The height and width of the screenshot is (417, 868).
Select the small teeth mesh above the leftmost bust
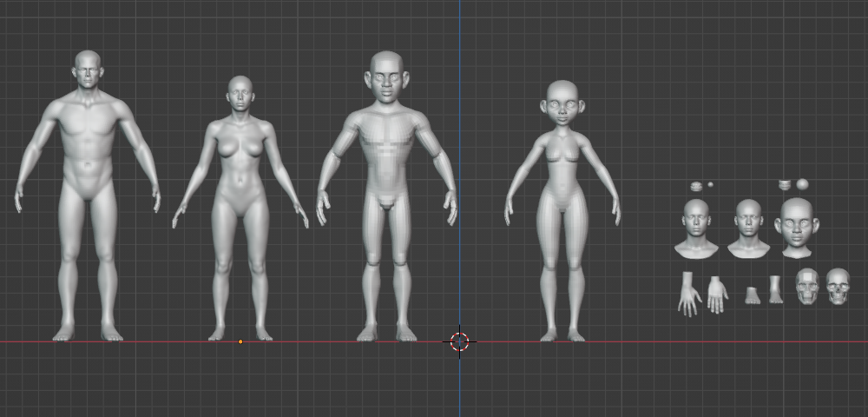(x=696, y=186)
